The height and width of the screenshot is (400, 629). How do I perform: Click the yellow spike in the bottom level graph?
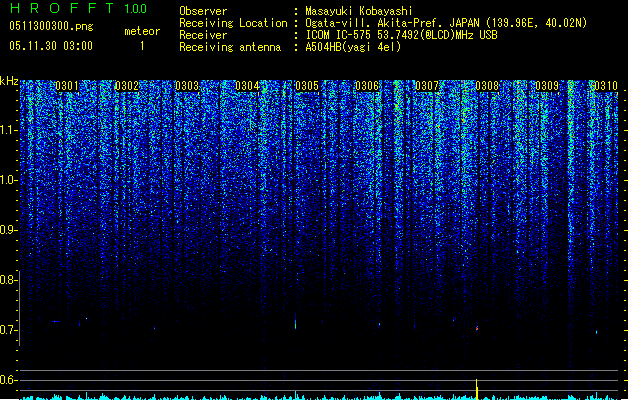477,389
